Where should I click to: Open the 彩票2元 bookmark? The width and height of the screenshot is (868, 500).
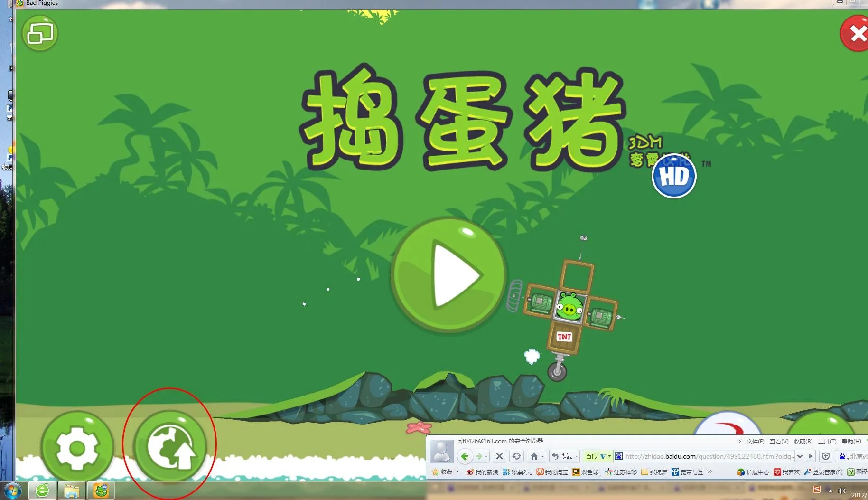[517, 472]
